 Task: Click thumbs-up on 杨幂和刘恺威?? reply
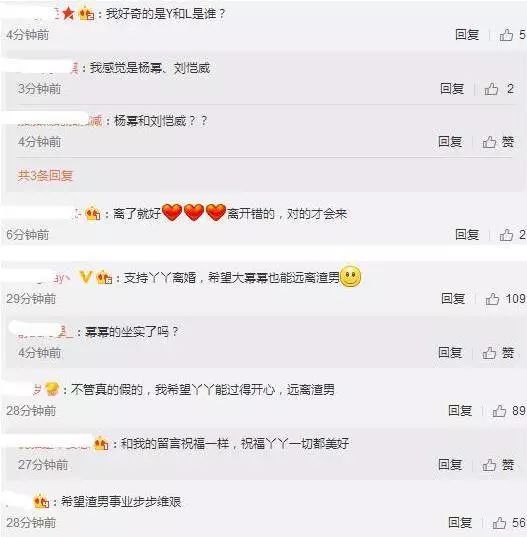pyautogui.click(x=489, y=142)
